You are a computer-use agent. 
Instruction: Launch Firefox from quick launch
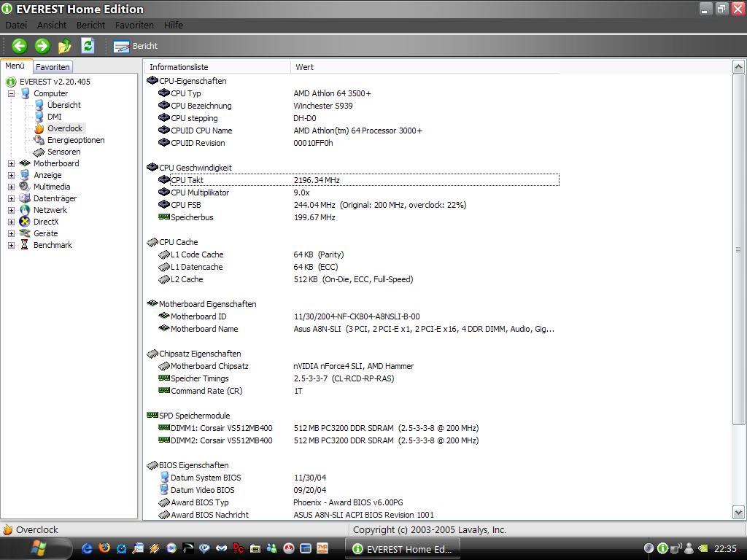pyautogui.click(x=104, y=548)
